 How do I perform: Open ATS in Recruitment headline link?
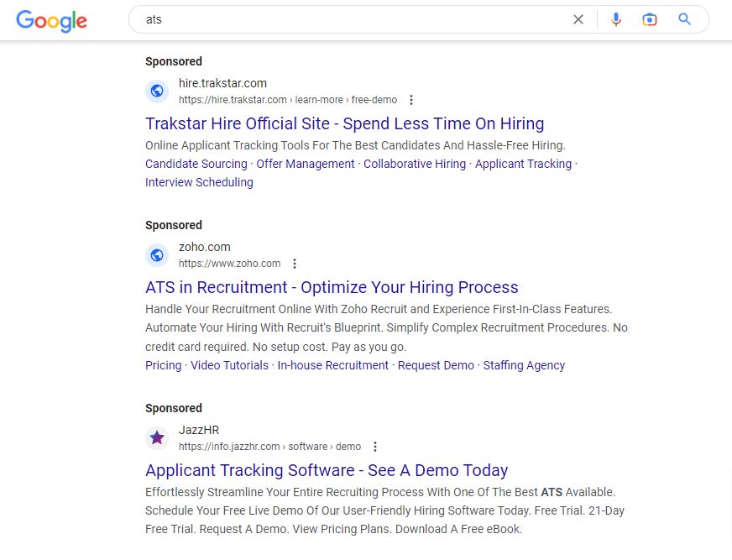pyautogui.click(x=332, y=287)
